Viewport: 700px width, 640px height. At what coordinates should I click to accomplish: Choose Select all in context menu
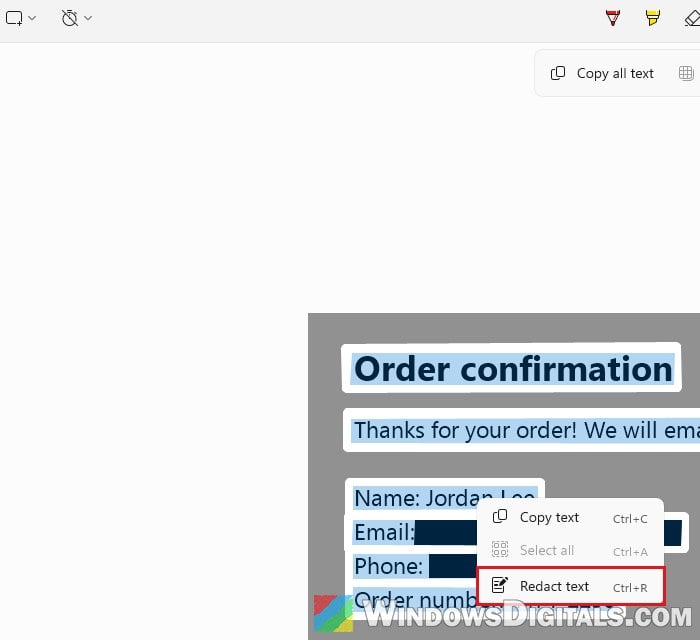[x=570, y=550]
